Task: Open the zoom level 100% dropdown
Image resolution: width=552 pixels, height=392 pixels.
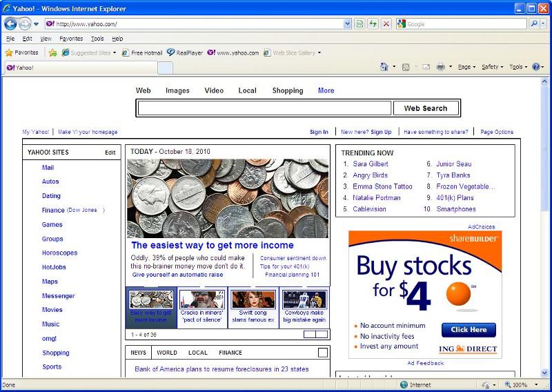Action: (x=537, y=384)
